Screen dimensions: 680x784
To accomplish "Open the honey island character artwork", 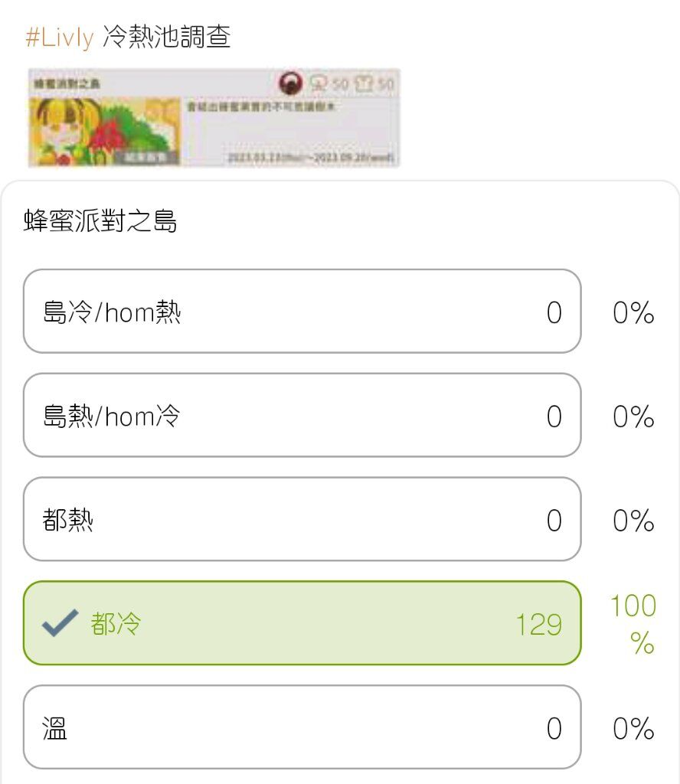I will click(x=104, y=132).
